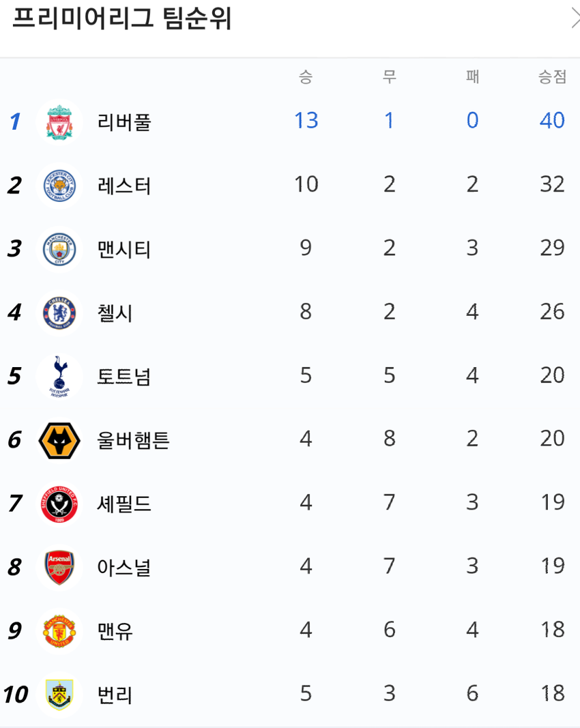Image resolution: width=580 pixels, height=728 pixels.
Task: Open the 프리미어리그 팀순위 heading
Action: [x=121, y=18]
